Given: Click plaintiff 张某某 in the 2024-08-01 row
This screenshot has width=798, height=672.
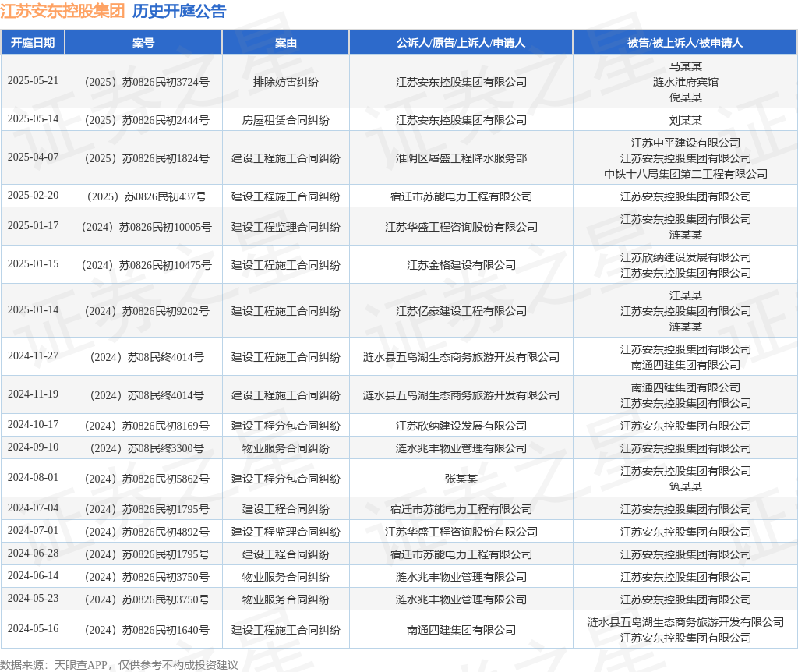Looking at the screenshot, I should (461, 479).
